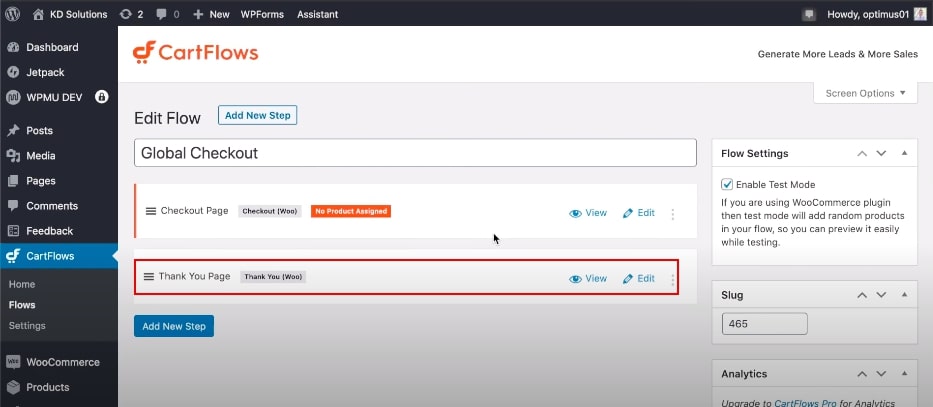
Task: Move Slug panel down
Action: (881, 295)
